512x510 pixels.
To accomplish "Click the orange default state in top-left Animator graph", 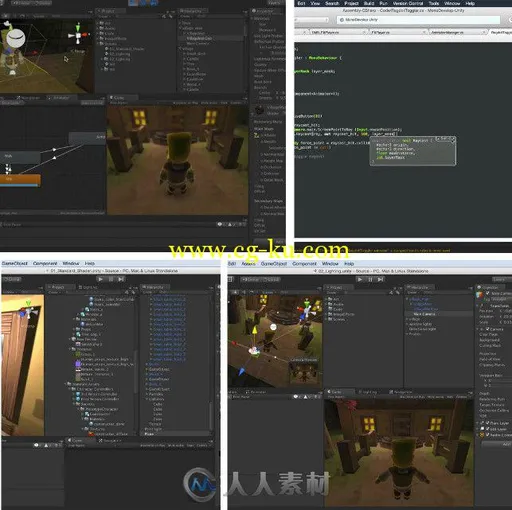I will click(20, 180).
